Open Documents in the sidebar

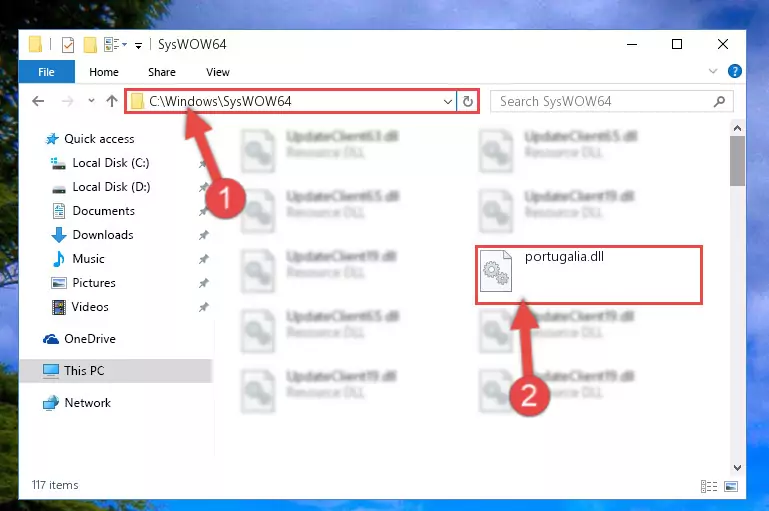tap(103, 211)
